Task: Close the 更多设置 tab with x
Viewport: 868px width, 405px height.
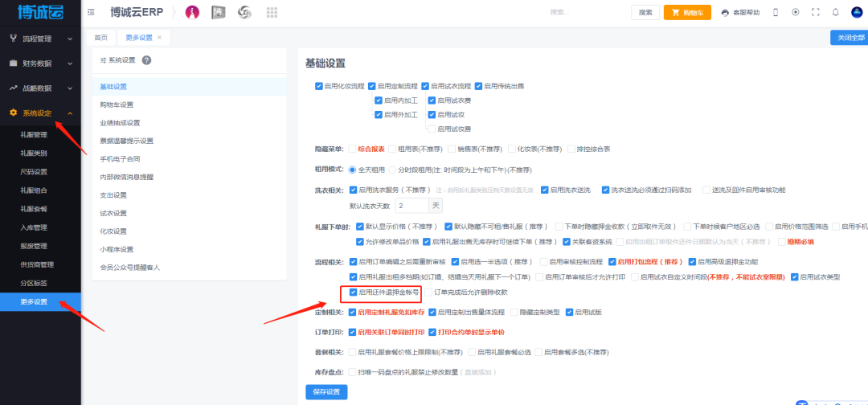Action: click(x=159, y=38)
